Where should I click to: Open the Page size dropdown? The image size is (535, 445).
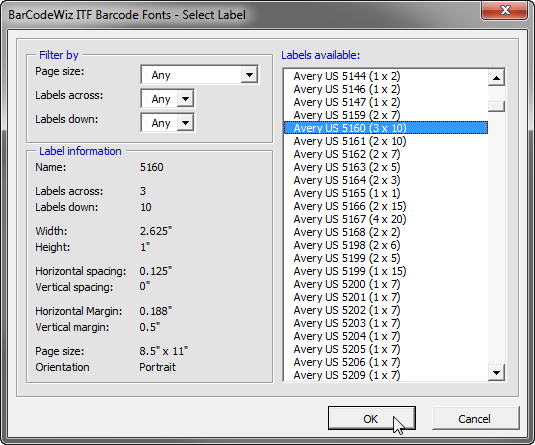pyautogui.click(x=200, y=74)
